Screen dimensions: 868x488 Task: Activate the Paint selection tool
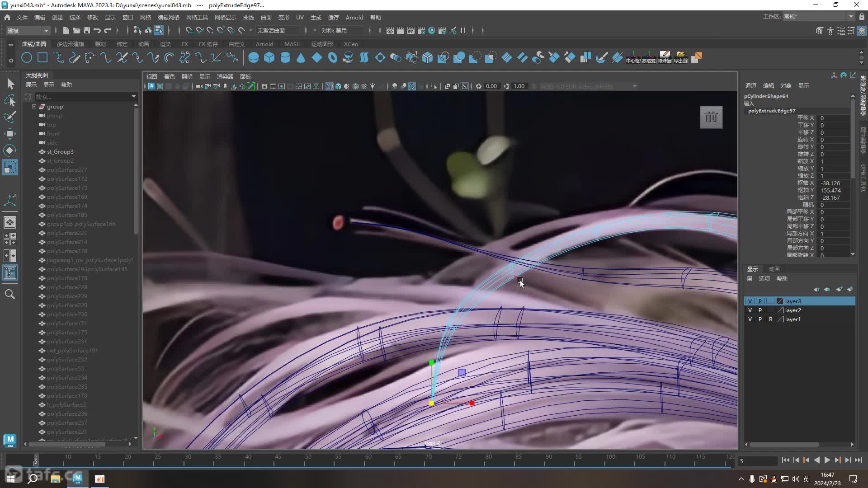10,117
